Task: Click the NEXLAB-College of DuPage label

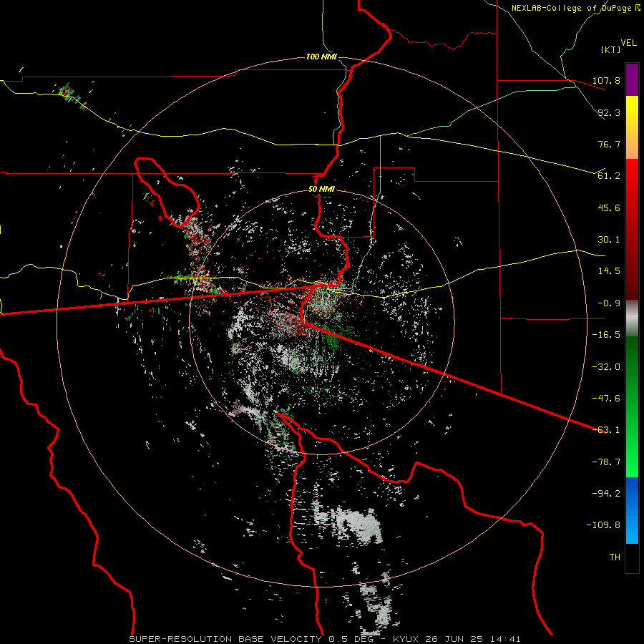Action: 572,8
